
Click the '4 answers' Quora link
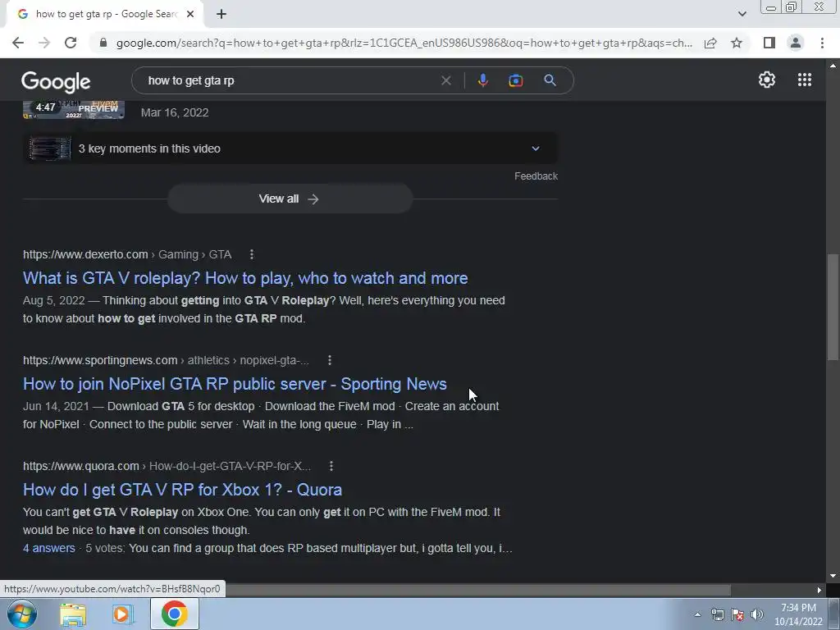(x=48, y=548)
